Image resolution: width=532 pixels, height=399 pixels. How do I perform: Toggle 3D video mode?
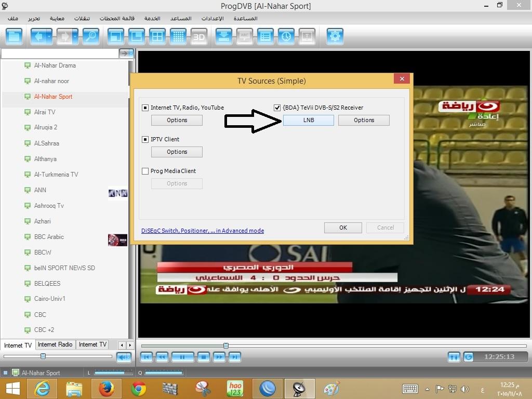199,36
